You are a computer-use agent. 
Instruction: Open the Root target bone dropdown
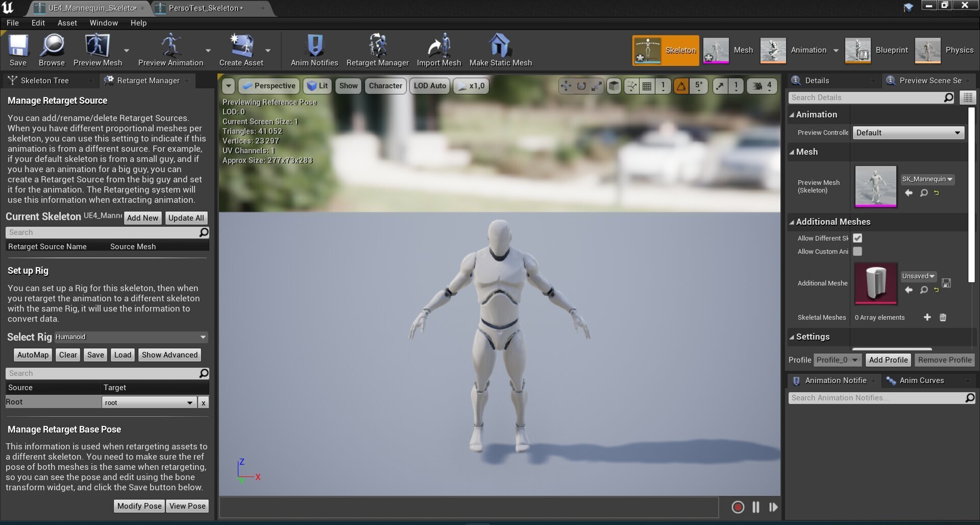click(149, 402)
